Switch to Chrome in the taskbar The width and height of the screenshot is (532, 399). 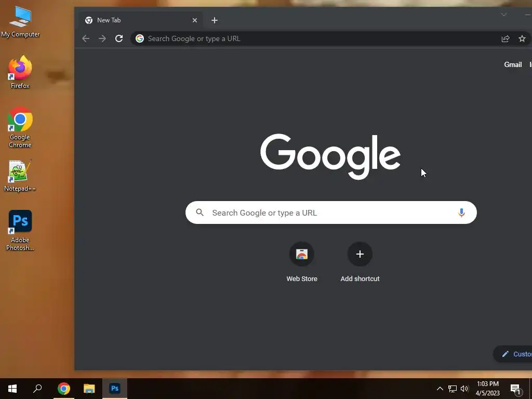[x=64, y=389]
